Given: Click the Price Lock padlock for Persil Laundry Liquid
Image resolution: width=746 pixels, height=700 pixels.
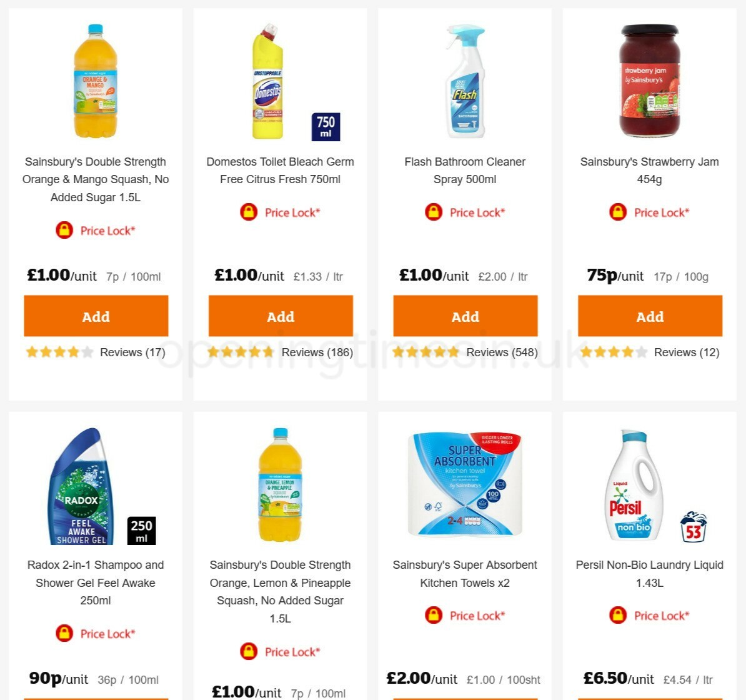Looking at the screenshot, I should 617,616.
